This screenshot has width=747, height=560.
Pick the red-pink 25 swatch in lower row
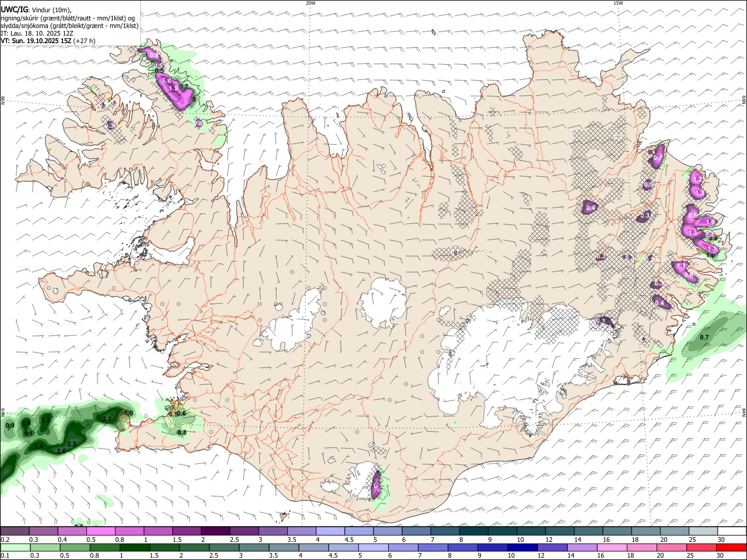click(701, 547)
